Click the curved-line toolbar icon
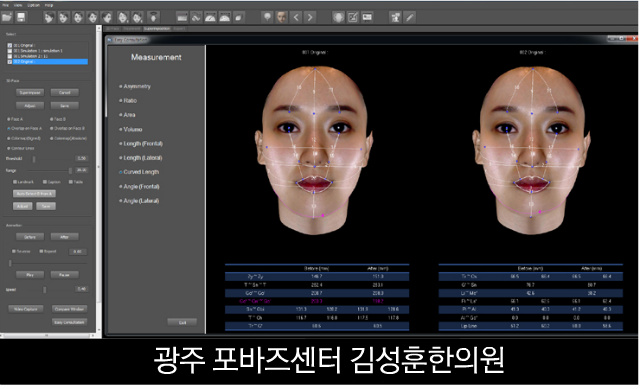 tap(196, 17)
